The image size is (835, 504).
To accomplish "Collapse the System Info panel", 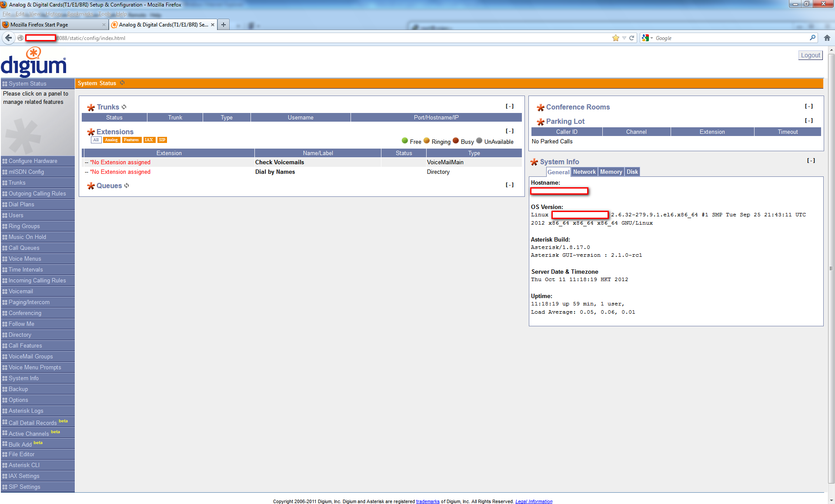I will 811,161.
